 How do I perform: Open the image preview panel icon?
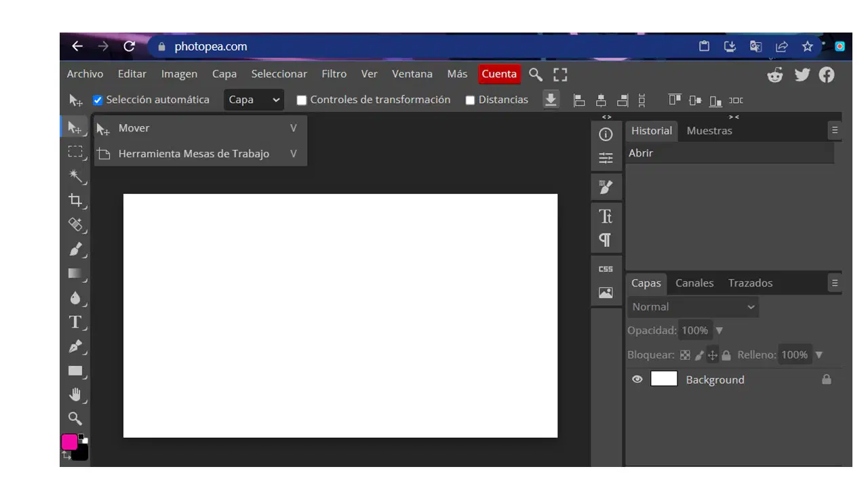coord(606,293)
